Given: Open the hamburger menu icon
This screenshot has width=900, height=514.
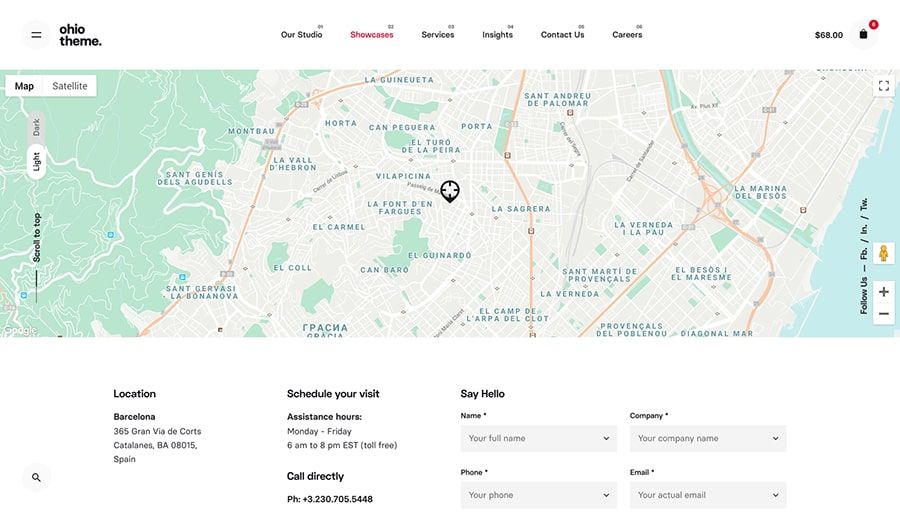Looking at the screenshot, I should coord(36,35).
